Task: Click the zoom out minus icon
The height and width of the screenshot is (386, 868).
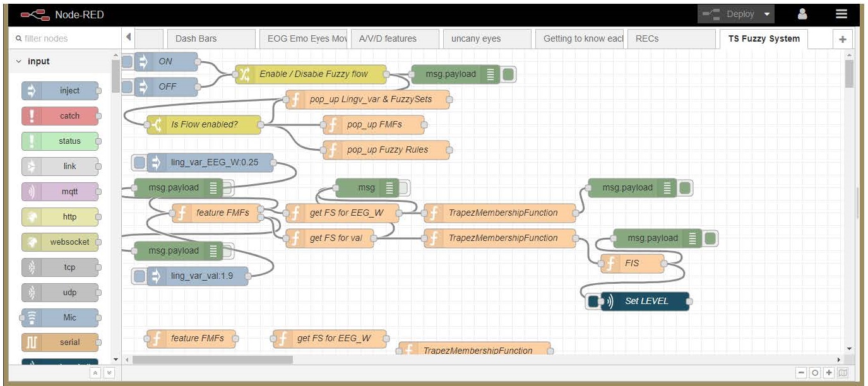Action: (802, 373)
